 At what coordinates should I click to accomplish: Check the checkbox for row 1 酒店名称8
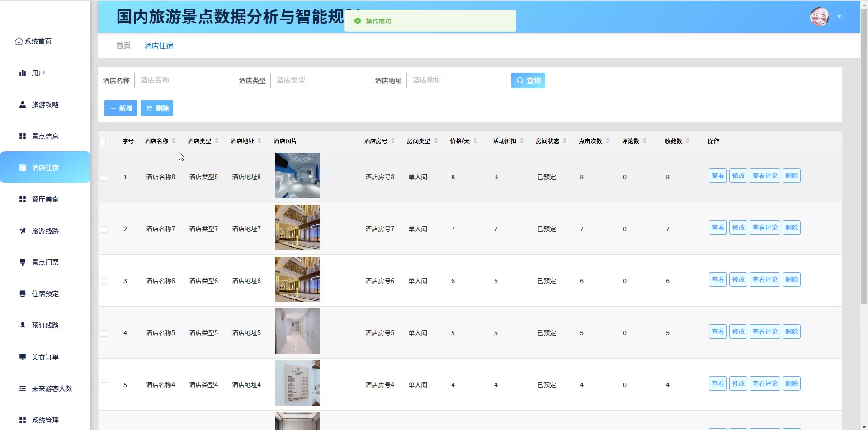(104, 178)
